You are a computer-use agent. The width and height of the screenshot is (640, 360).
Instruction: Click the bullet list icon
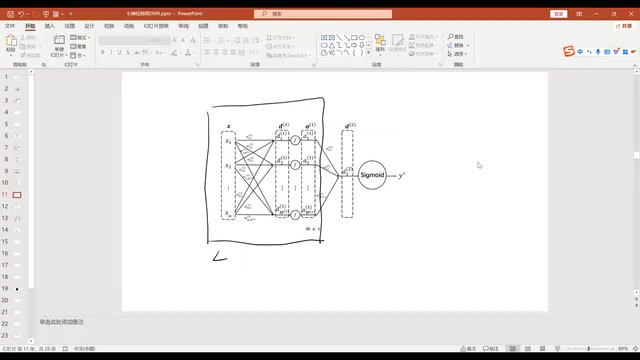207,40
